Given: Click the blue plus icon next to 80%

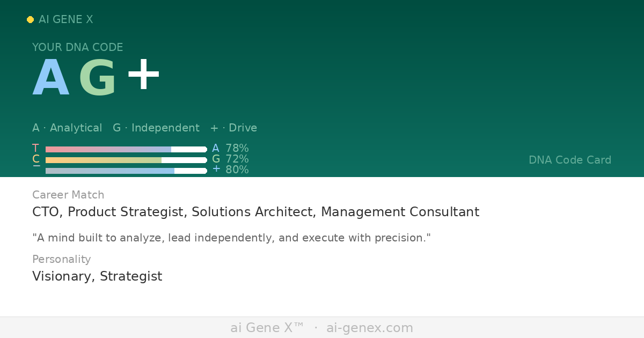Looking at the screenshot, I should (x=216, y=169).
